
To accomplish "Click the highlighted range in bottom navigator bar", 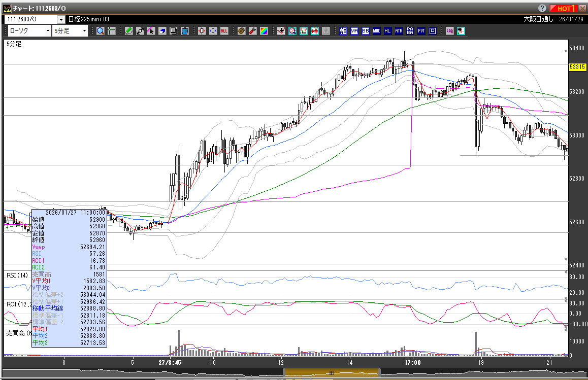I will coord(330,373).
